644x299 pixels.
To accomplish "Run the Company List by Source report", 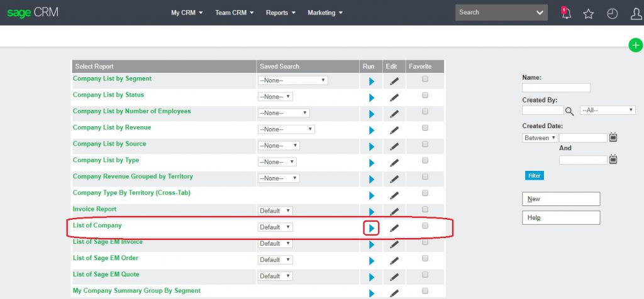I will [x=371, y=147].
